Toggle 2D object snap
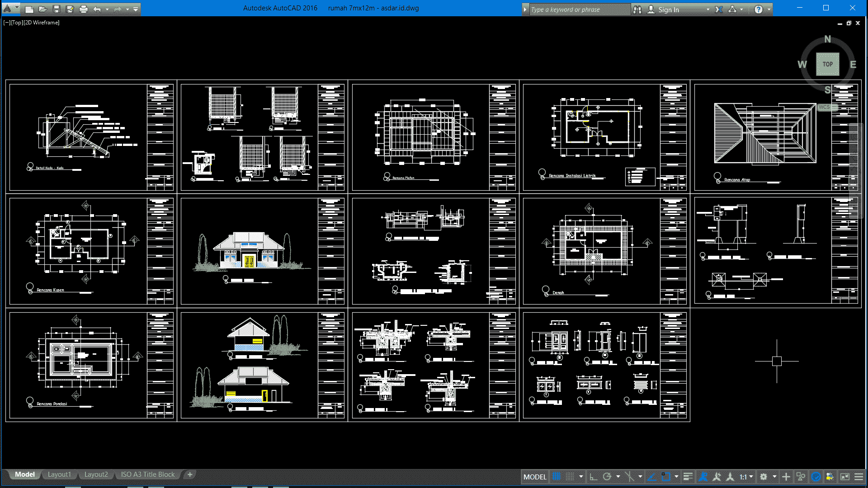The width and height of the screenshot is (868, 488). tap(666, 477)
